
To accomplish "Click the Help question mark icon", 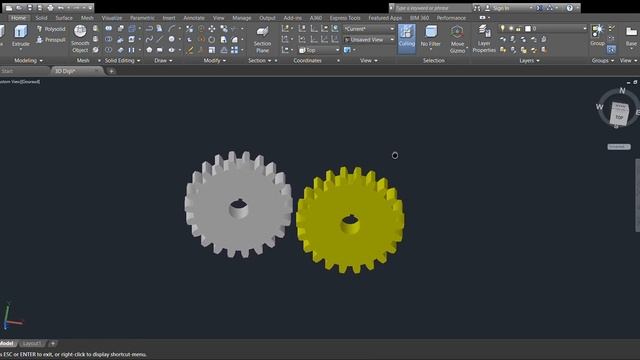I will pos(569,8).
